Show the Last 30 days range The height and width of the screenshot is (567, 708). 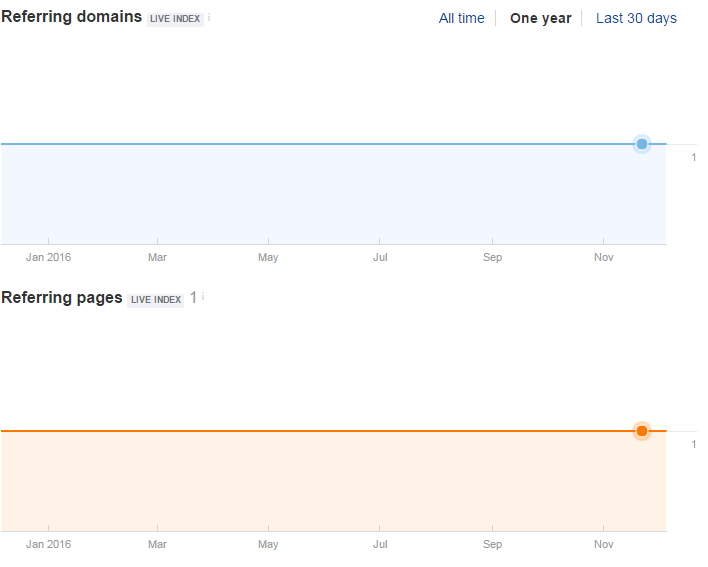coord(636,18)
